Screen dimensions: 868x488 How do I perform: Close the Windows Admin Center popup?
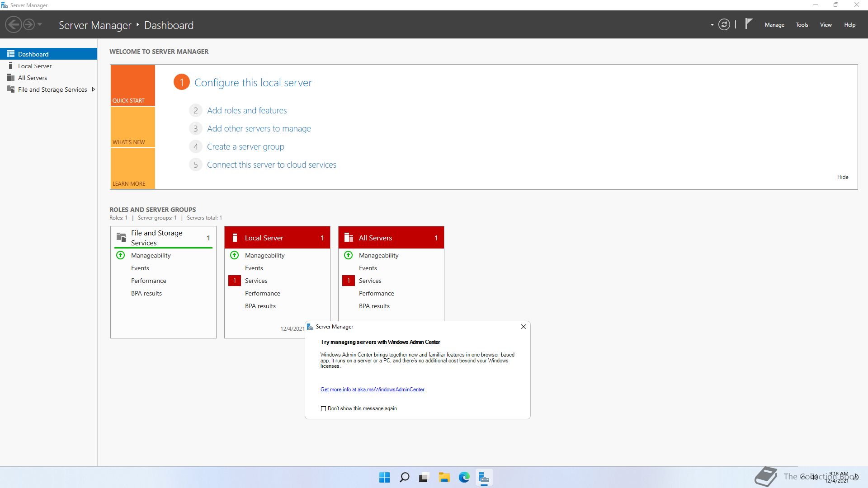tap(523, 327)
